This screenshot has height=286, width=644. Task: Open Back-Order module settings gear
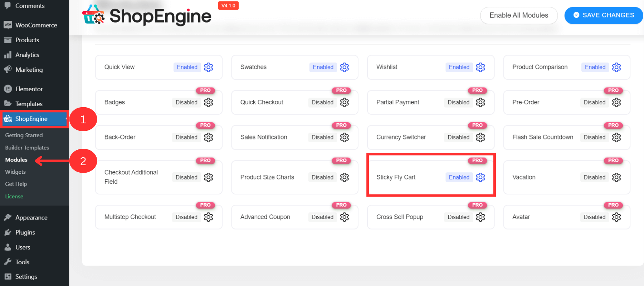click(x=208, y=137)
